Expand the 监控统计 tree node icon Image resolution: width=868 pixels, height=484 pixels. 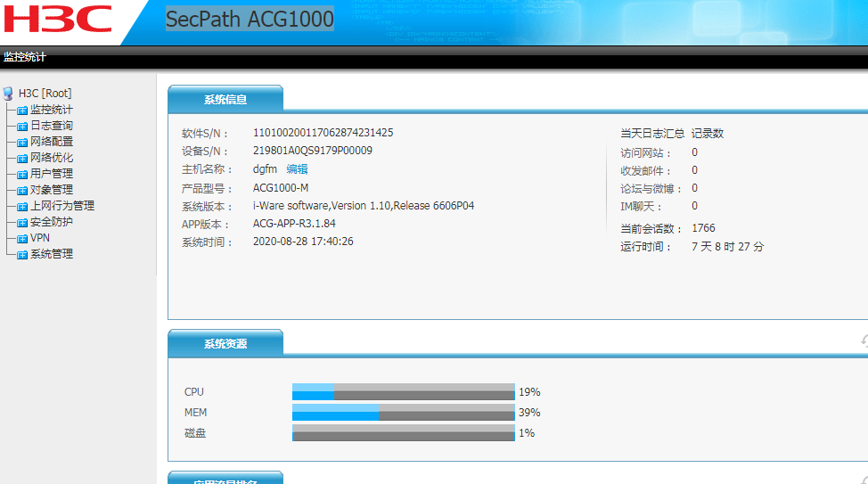tap(22, 111)
